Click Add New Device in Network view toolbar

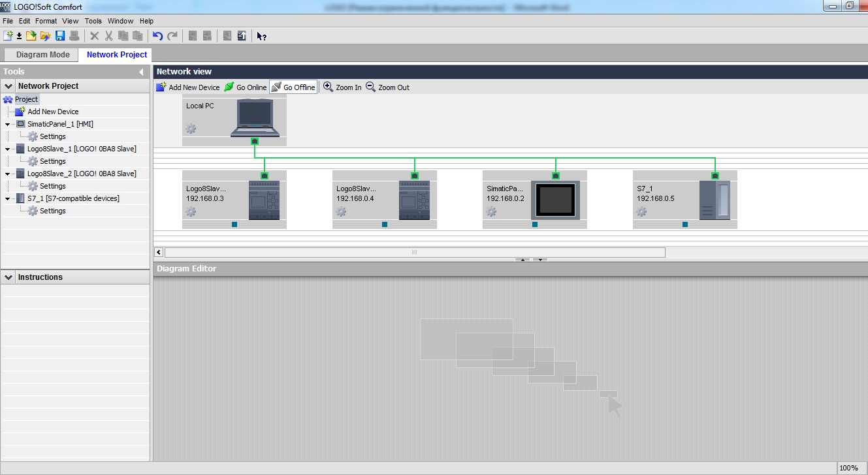[188, 87]
